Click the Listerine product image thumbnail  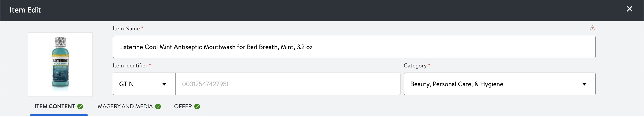click(60, 65)
